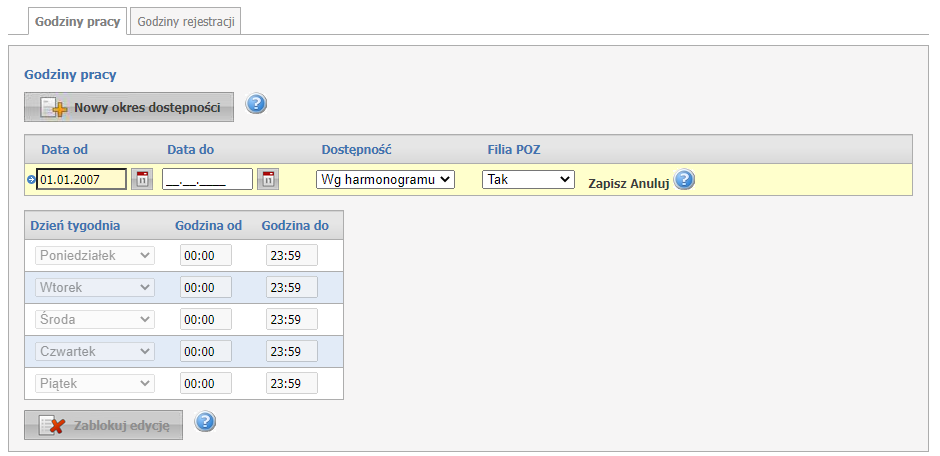Click Godzina od field for Wtorek
The width and height of the screenshot is (940, 456).
205,287
